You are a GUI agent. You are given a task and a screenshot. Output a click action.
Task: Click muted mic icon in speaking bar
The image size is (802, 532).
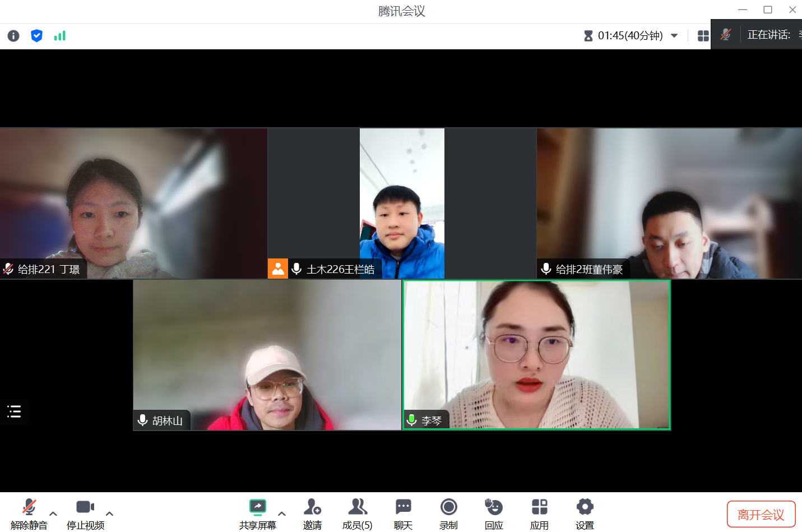(x=726, y=35)
